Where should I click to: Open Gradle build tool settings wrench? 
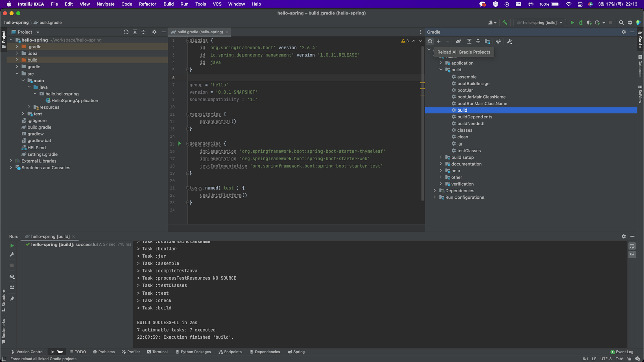(x=509, y=41)
